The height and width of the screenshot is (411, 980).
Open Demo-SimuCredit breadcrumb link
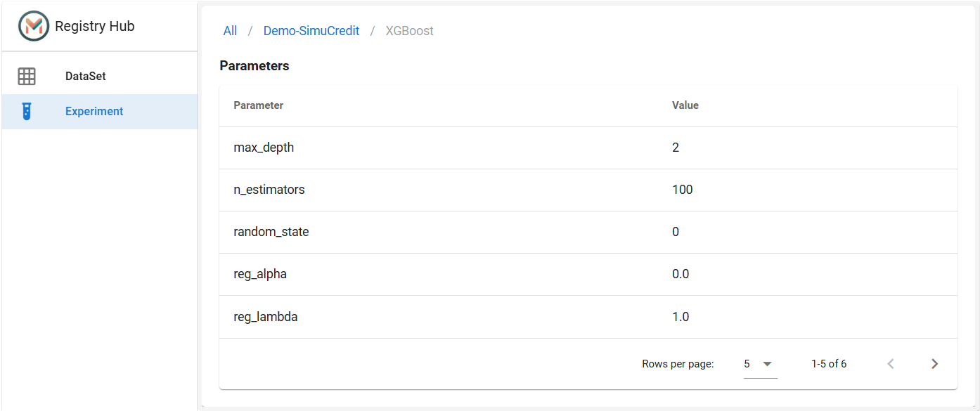[x=311, y=31]
